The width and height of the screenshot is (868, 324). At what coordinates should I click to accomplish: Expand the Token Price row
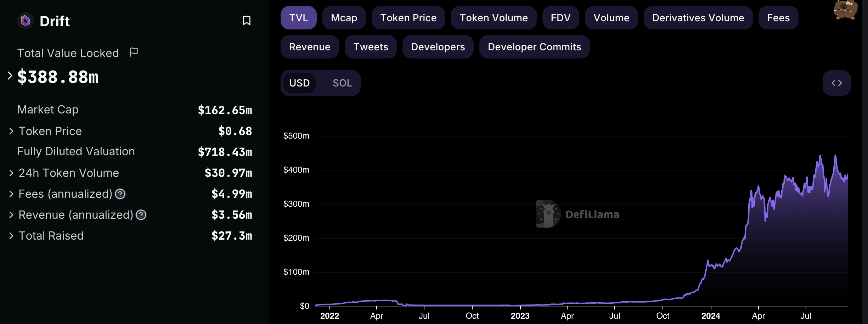coord(11,131)
